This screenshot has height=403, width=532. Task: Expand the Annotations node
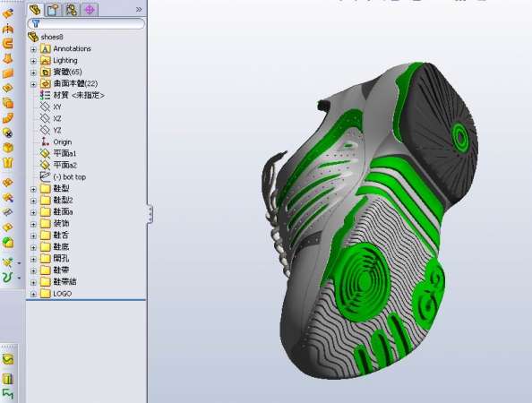tap(33, 49)
